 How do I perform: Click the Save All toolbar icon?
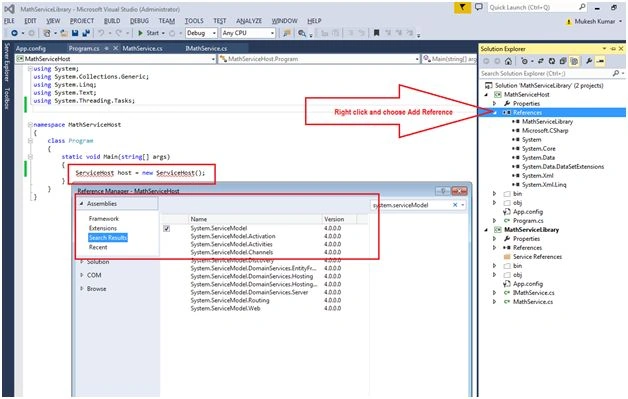click(x=86, y=33)
